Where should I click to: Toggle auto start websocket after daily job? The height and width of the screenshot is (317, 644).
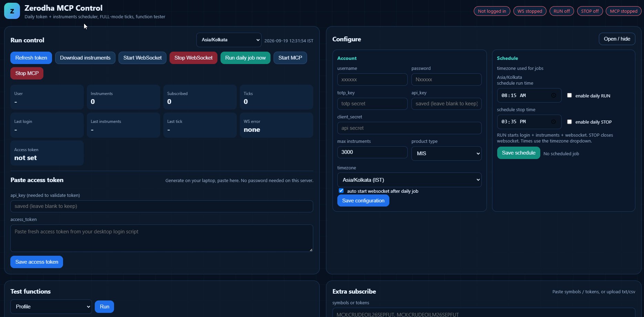(341, 191)
